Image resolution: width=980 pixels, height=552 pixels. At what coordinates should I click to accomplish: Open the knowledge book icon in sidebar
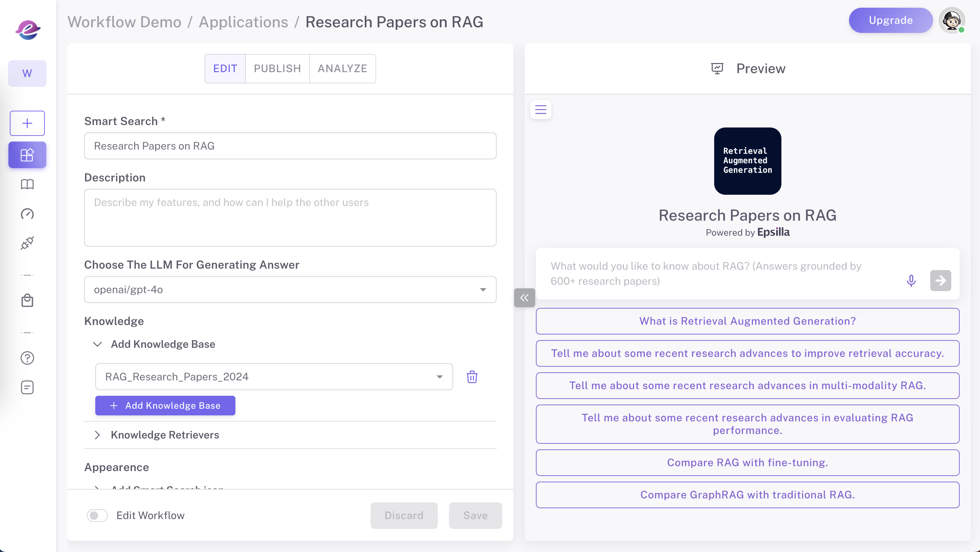(27, 185)
